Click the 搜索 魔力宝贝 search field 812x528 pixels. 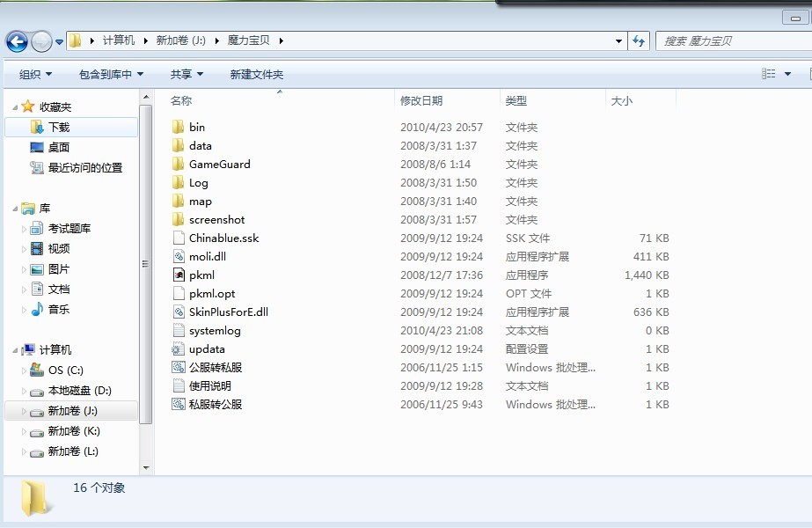[x=730, y=41]
